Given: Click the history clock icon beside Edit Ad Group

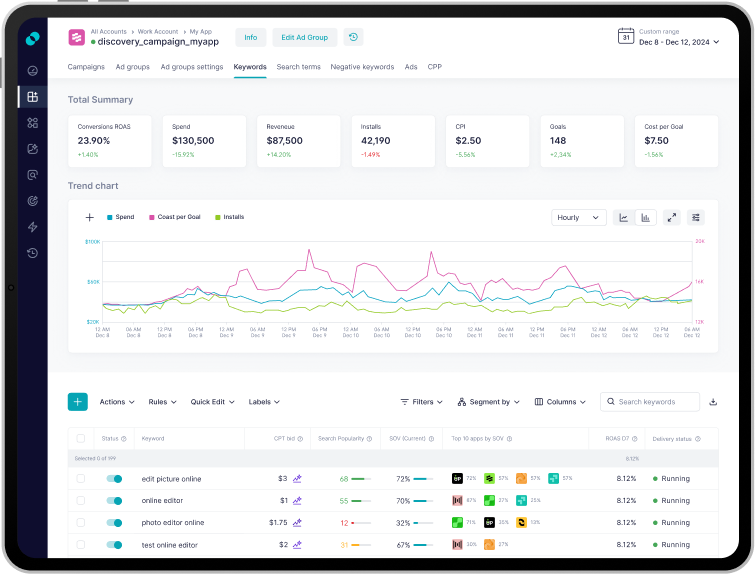Looking at the screenshot, I should click(x=353, y=37).
